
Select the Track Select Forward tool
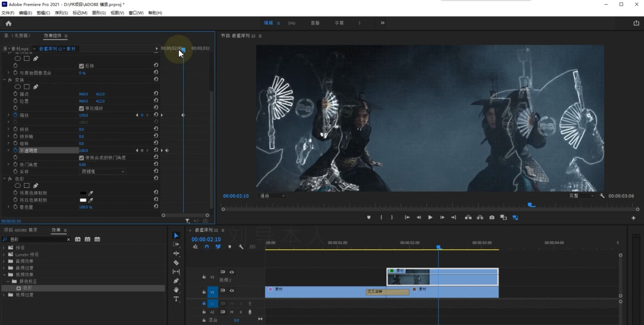[x=176, y=244]
